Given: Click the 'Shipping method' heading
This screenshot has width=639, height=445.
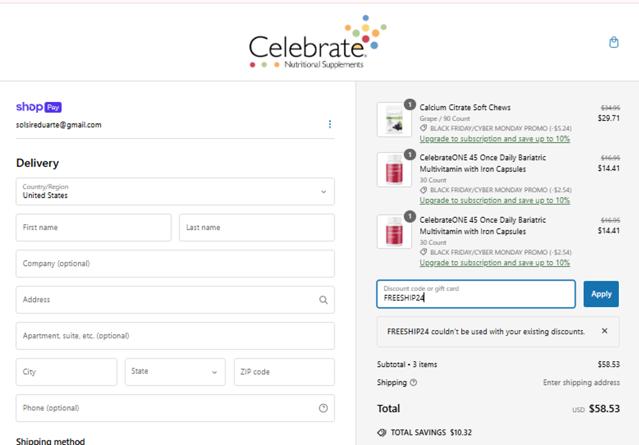Looking at the screenshot, I should pos(51,441).
